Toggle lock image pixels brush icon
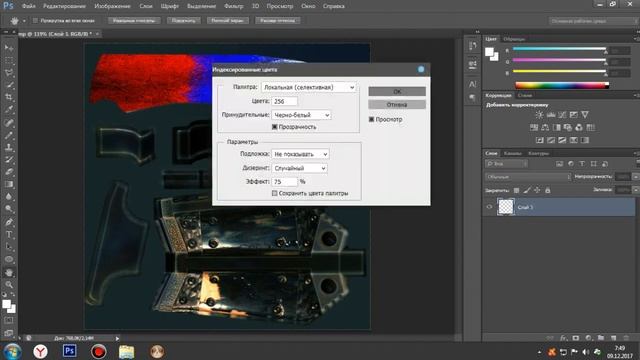This screenshot has width=640, height=360. [x=527, y=190]
